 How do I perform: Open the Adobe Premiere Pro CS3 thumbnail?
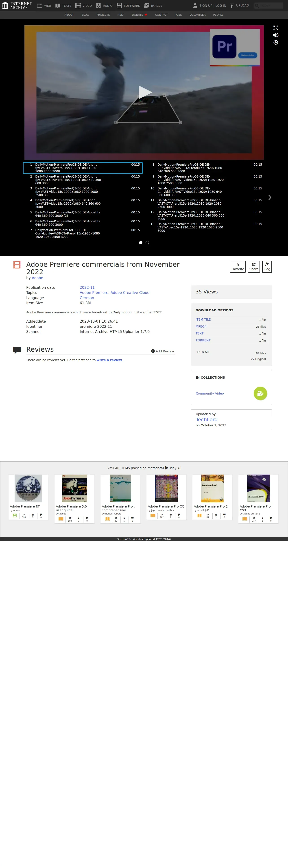pos(258,489)
